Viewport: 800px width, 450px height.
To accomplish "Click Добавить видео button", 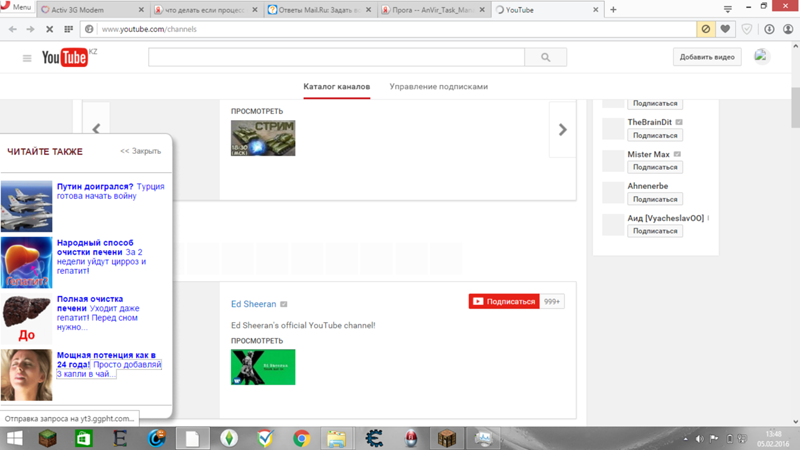I will (x=707, y=57).
